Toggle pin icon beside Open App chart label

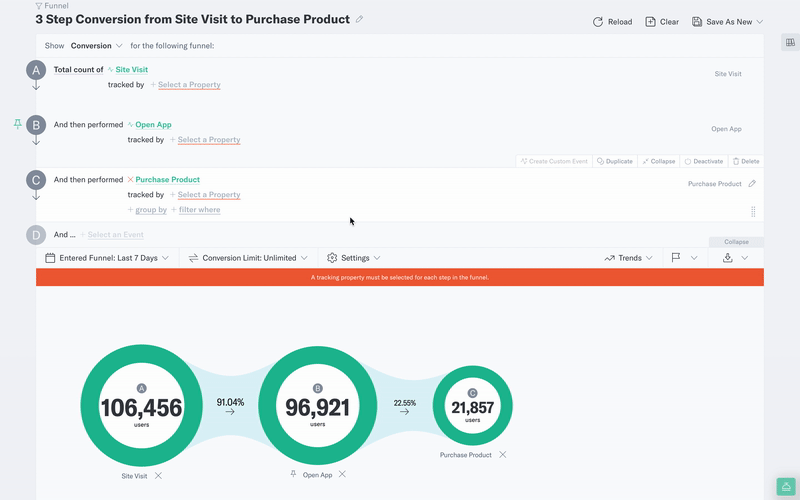click(293, 474)
